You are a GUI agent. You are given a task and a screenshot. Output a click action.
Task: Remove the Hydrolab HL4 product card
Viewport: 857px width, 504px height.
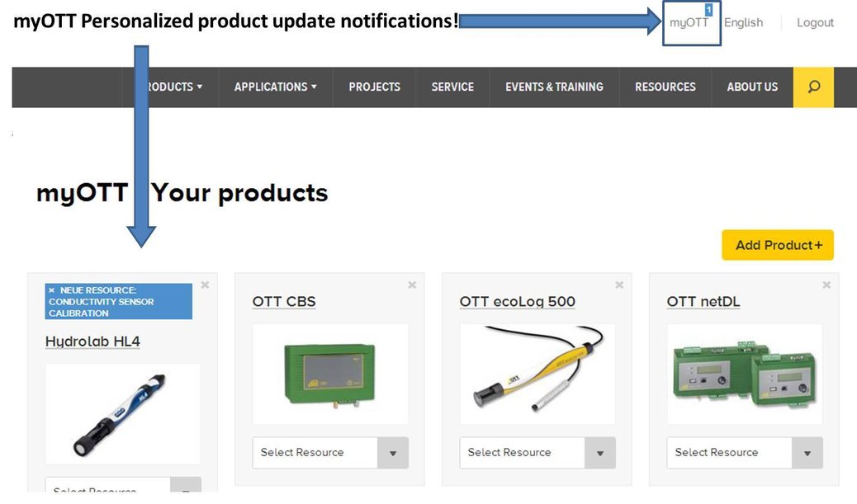coord(205,285)
